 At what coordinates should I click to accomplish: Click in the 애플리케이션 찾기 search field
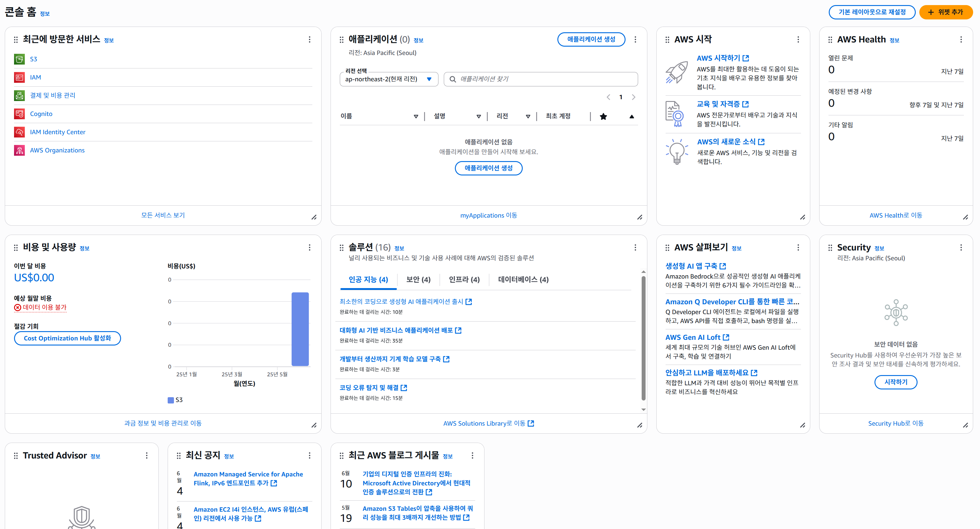coord(540,79)
